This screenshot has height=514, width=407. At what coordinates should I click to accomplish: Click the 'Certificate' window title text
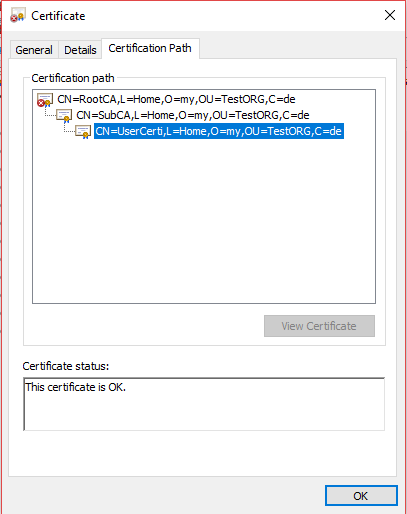coord(58,16)
